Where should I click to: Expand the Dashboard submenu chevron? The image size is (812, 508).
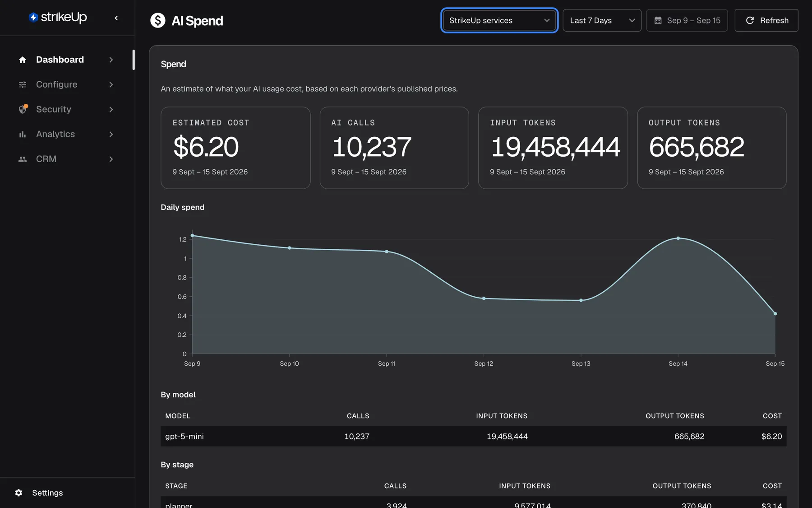click(111, 60)
